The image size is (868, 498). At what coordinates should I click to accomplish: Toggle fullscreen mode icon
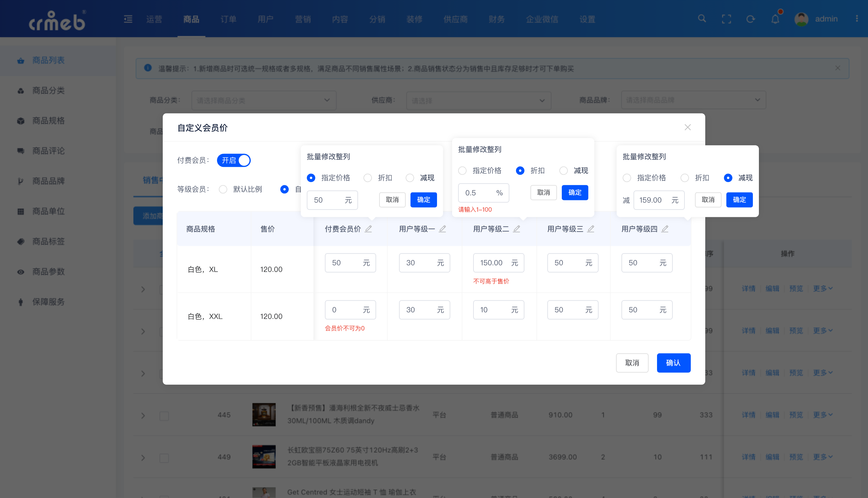(726, 19)
